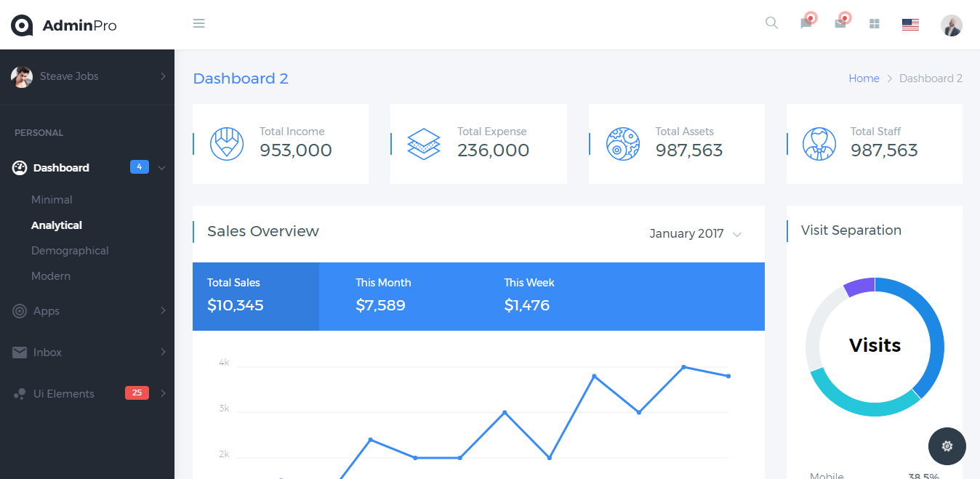Image resolution: width=980 pixels, height=479 pixels.
Task: Open the chat notifications icon
Action: tap(806, 23)
